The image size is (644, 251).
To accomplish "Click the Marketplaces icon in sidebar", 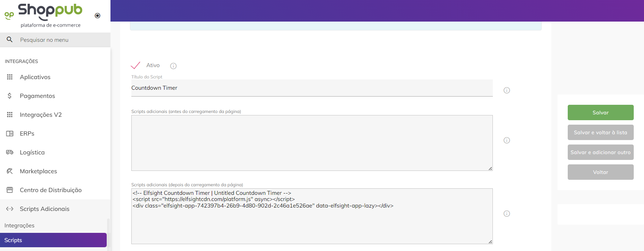I will 10,171.
